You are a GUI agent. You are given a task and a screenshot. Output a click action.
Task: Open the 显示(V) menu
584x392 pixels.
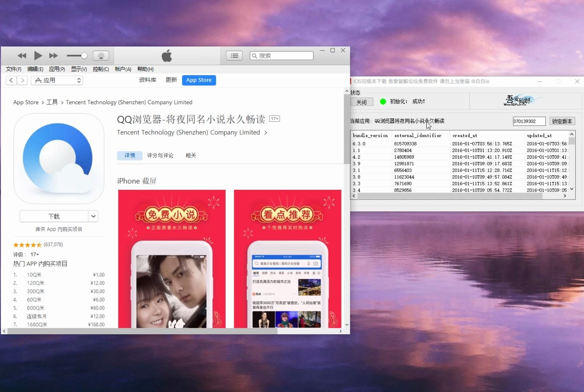tap(79, 69)
